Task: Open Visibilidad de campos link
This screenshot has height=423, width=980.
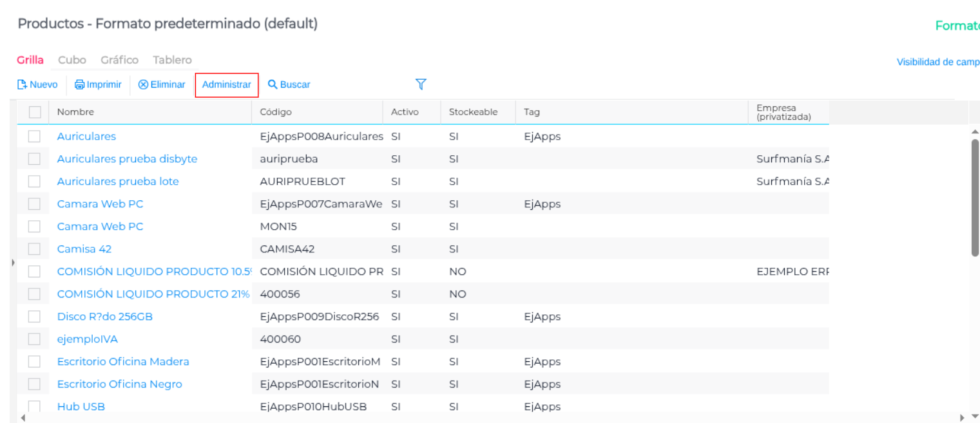Action: pyautogui.click(x=938, y=62)
